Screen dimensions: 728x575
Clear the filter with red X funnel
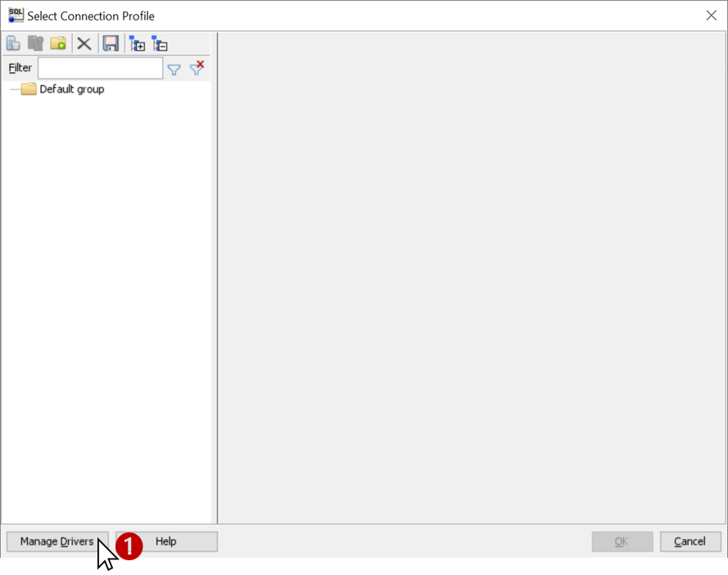coord(197,69)
